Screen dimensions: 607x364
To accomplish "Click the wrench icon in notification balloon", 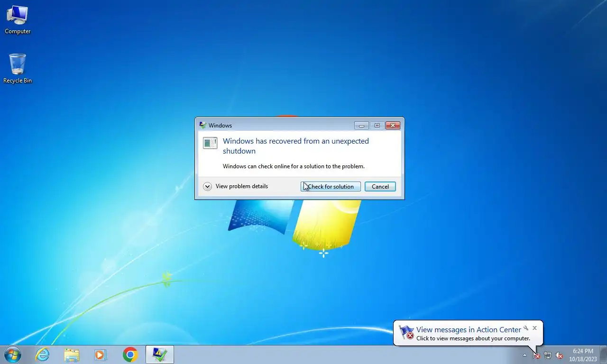I will (x=526, y=328).
